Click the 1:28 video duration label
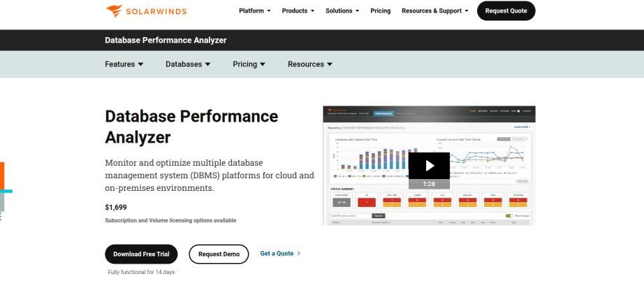 429,184
